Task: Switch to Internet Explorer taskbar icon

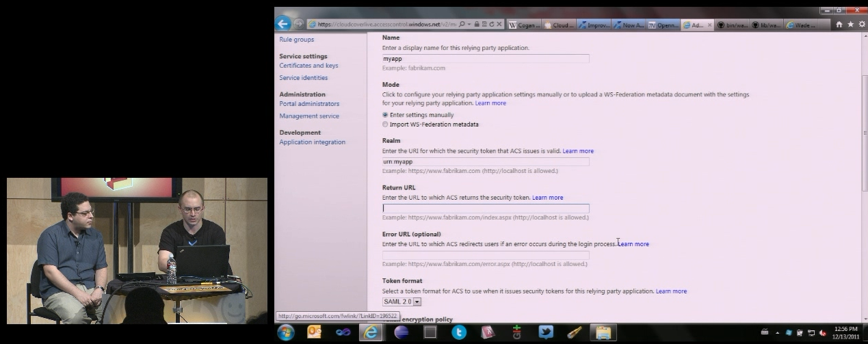Action: click(371, 332)
